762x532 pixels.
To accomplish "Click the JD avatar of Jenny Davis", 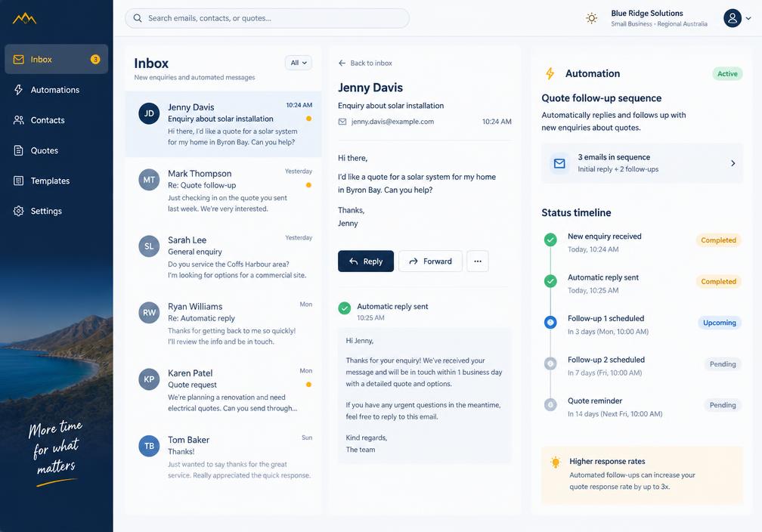I will click(149, 113).
